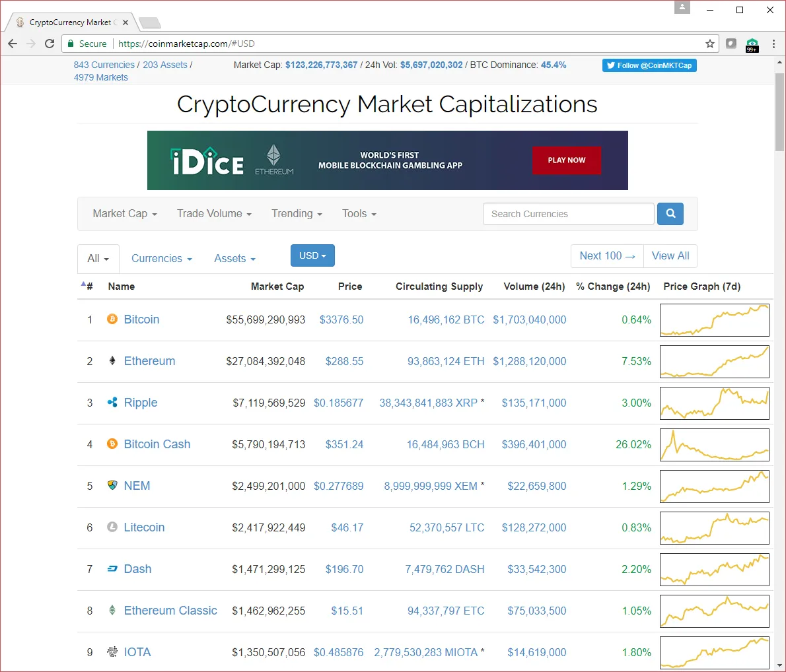
Task: Click the gray extension icon beside the star
Action: 731,44
